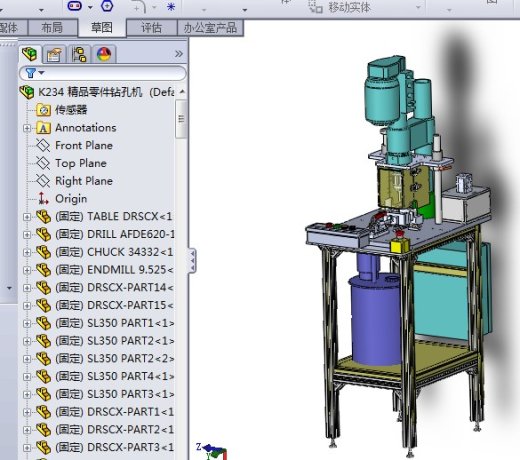Expand the Annotations node
The width and height of the screenshot is (520, 460).
point(27,128)
